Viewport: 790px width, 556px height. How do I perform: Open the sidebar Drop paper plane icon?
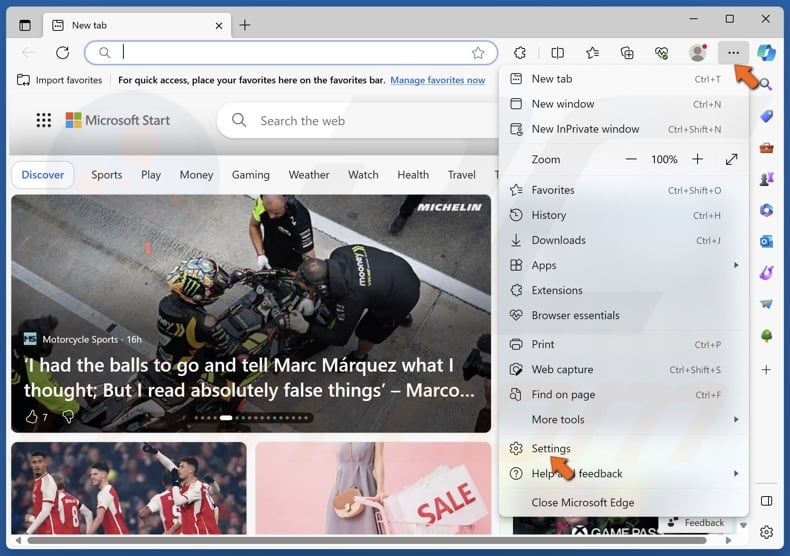pyautogui.click(x=766, y=304)
